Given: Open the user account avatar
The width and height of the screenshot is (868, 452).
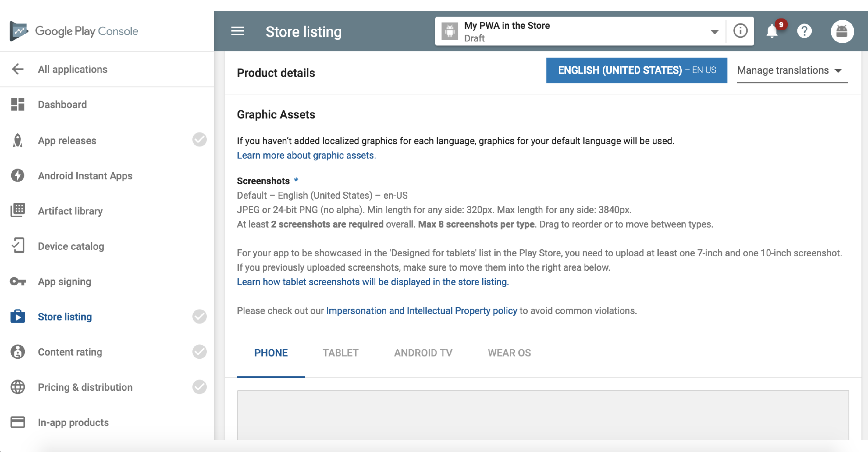Looking at the screenshot, I should [842, 31].
